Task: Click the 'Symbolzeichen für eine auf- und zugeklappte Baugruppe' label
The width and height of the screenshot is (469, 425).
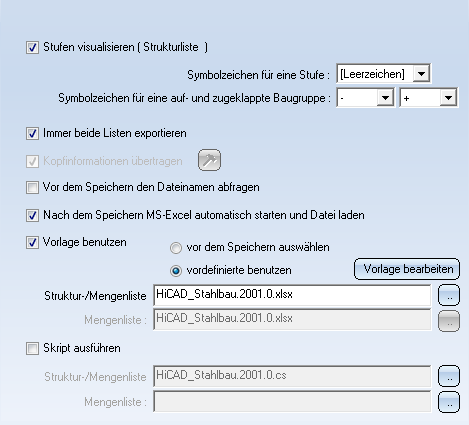Action: 195,98
